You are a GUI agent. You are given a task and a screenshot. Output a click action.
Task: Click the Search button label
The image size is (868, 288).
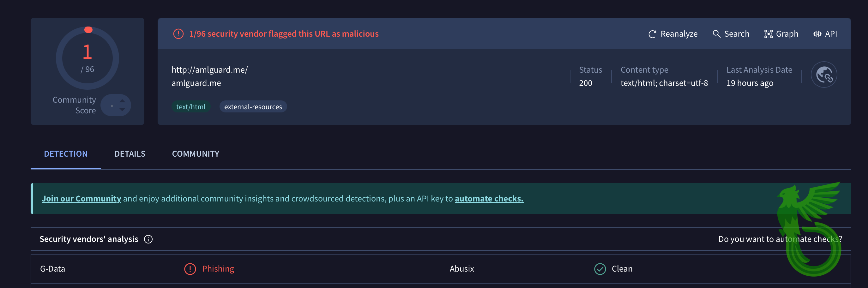click(x=737, y=34)
